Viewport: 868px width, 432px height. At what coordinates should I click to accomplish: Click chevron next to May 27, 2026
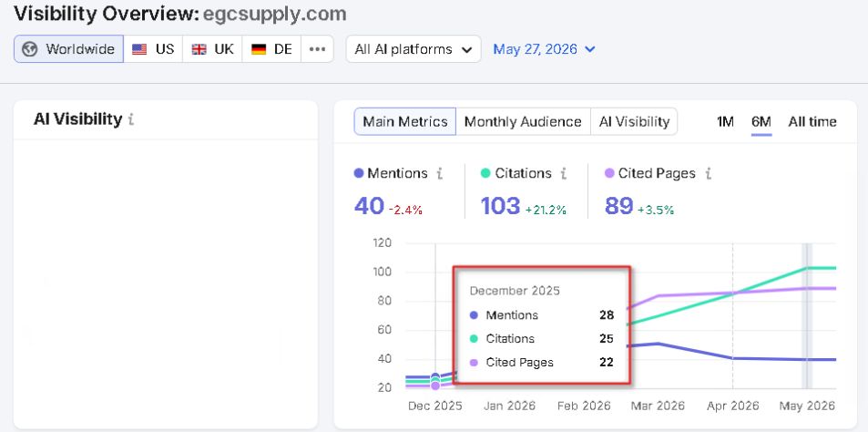590,49
